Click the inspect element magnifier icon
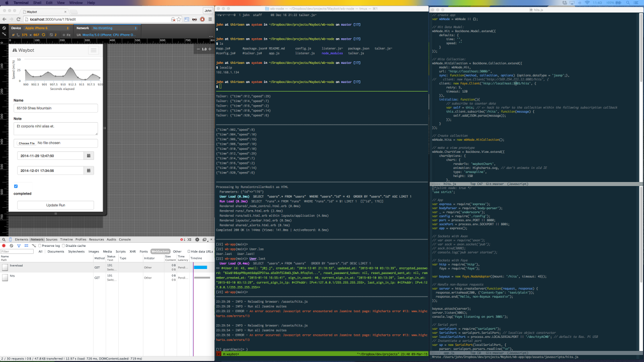Screen dimensions: 644x362 click(x=4, y=239)
